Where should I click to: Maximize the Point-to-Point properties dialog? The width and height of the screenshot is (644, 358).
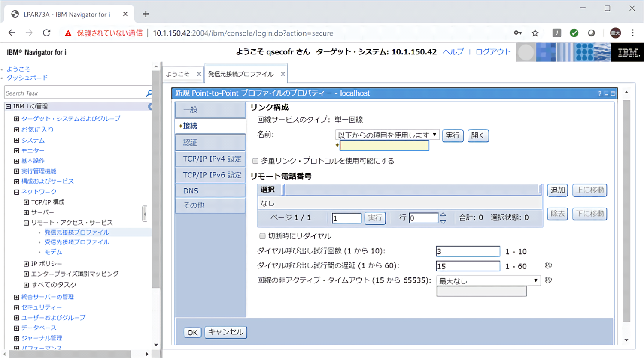(613, 93)
